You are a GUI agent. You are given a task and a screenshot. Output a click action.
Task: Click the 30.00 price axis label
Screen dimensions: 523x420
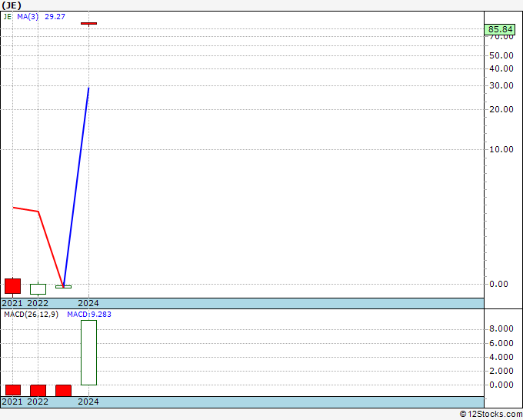click(501, 85)
